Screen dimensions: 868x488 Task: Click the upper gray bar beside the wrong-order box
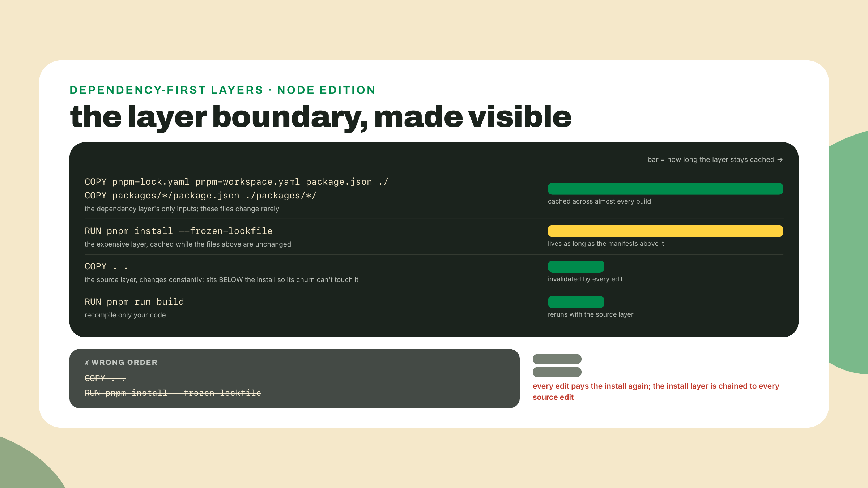(557, 359)
